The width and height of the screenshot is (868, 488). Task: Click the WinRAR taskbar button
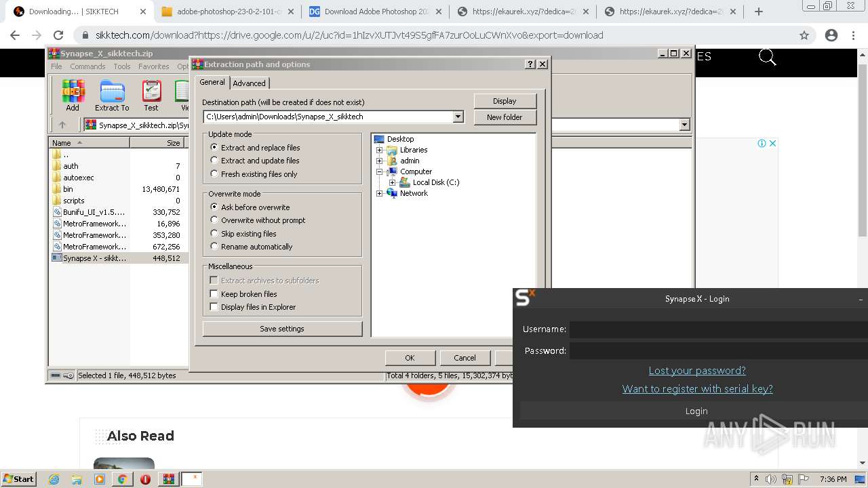tap(168, 479)
